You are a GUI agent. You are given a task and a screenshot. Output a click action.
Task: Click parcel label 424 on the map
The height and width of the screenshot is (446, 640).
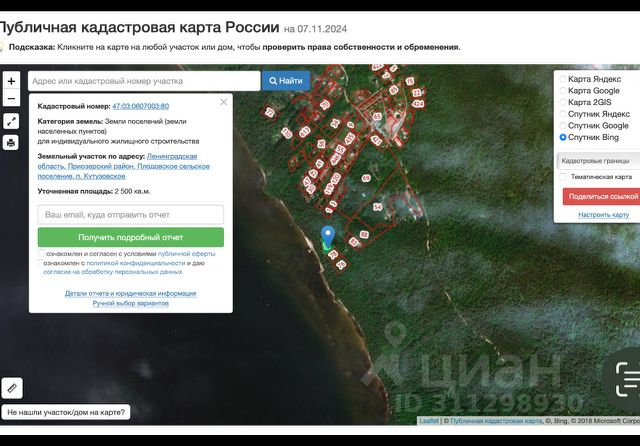418,104
